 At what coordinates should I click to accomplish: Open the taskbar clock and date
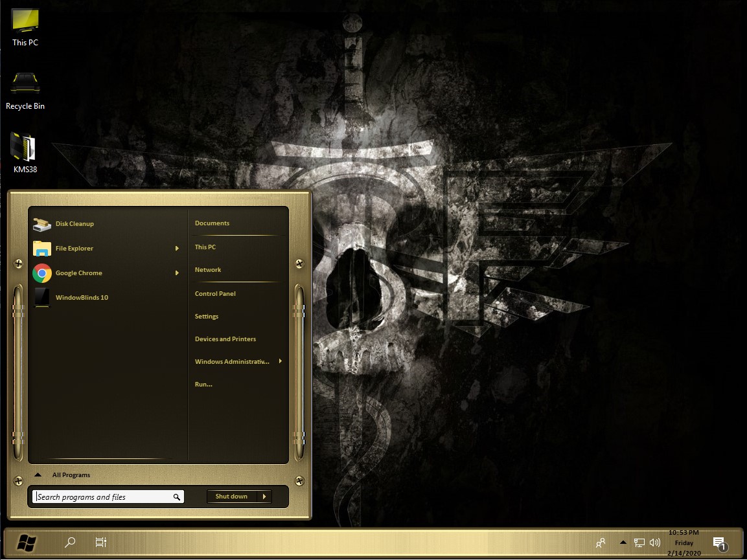tap(684, 543)
